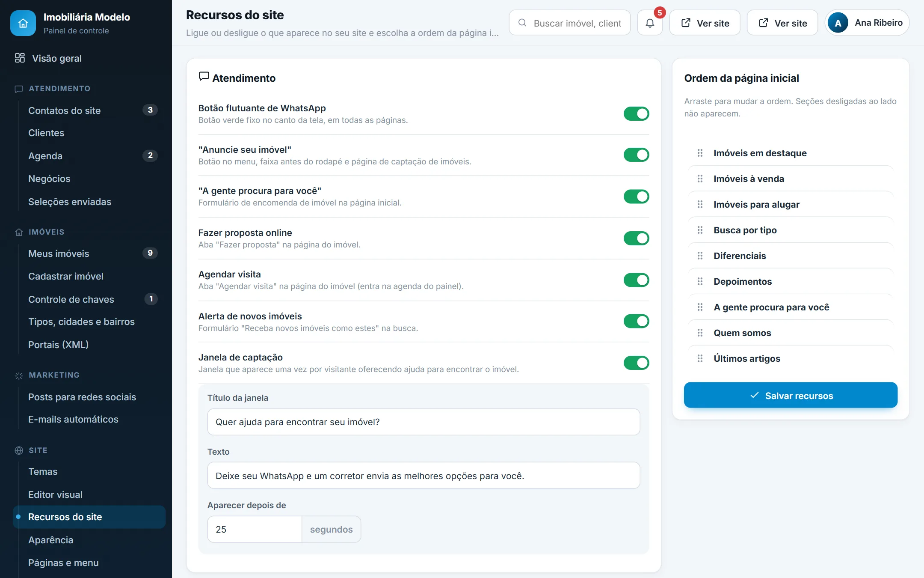
Task: Open Contatos do site menu item
Action: point(89,110)
